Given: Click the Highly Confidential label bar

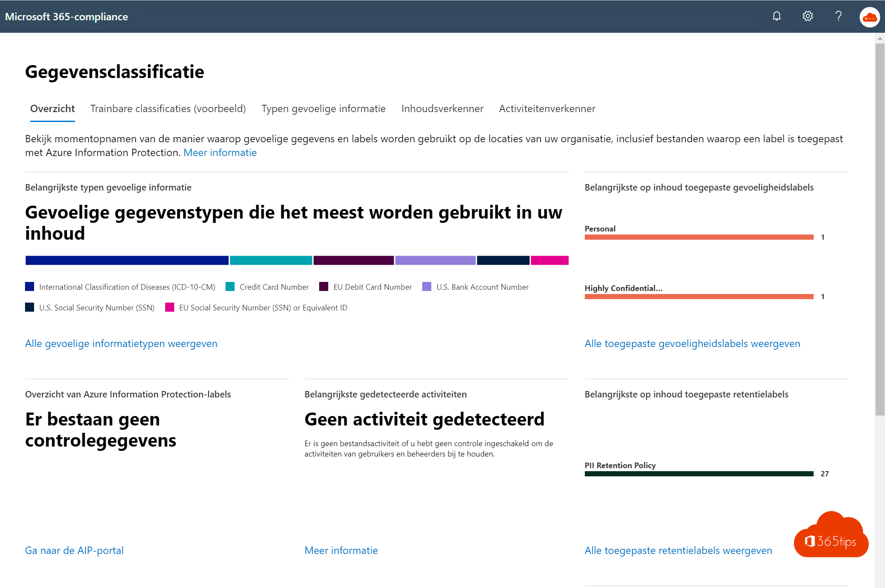Looking at the screenshot, I should coord(699,297).
